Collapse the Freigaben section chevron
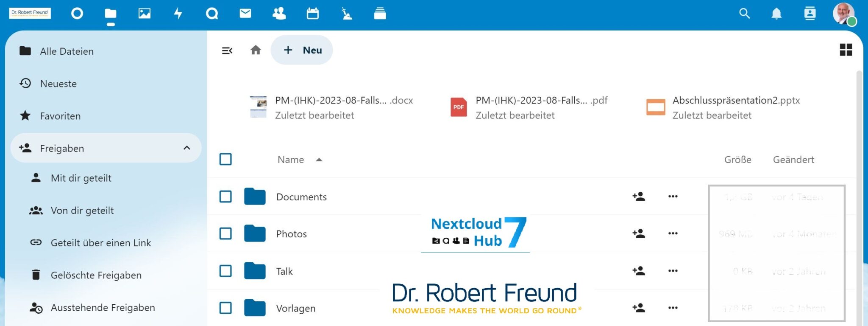Viewport: 868px width, 326px height. [187, 148]
